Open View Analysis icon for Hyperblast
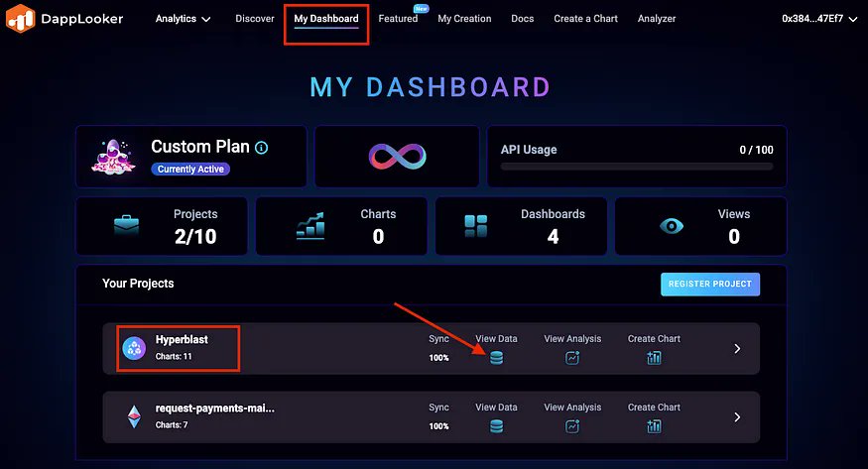 coord(572,358)
